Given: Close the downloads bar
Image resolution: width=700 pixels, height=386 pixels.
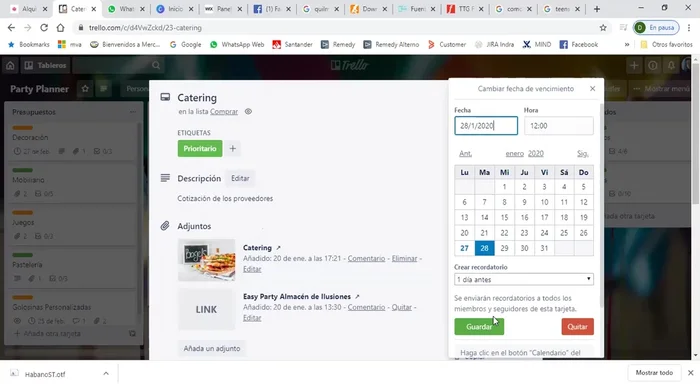Looking at the screenshot, I should tap(691, 373).
